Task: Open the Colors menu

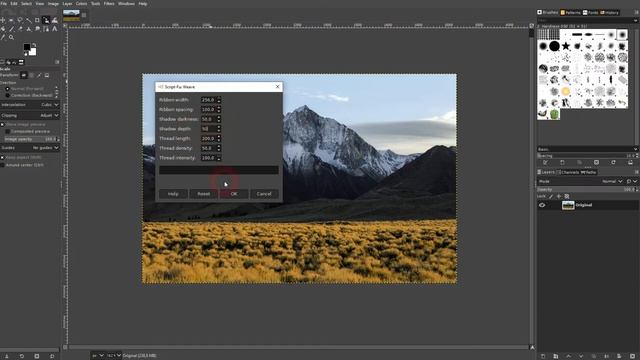Action: [x=81, y=3]
